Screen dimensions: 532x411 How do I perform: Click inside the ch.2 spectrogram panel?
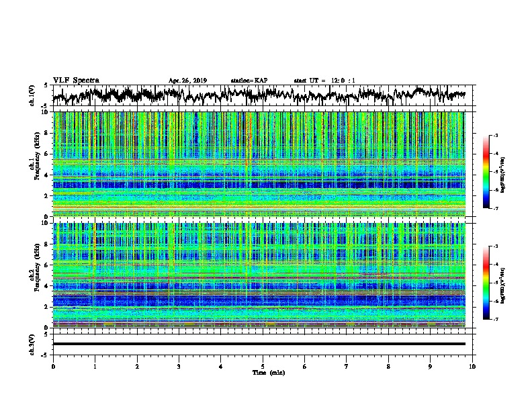(x=259, y=275)
